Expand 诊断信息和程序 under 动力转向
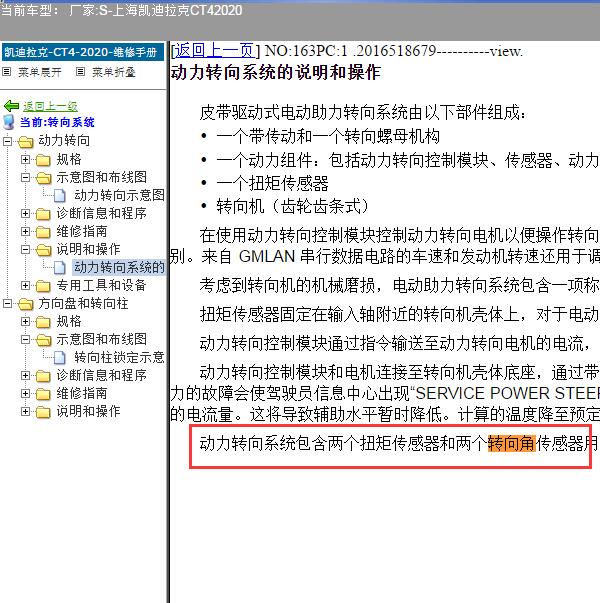Image resolution: width=600 pixels, height=603 pixels. coord(25,213)
